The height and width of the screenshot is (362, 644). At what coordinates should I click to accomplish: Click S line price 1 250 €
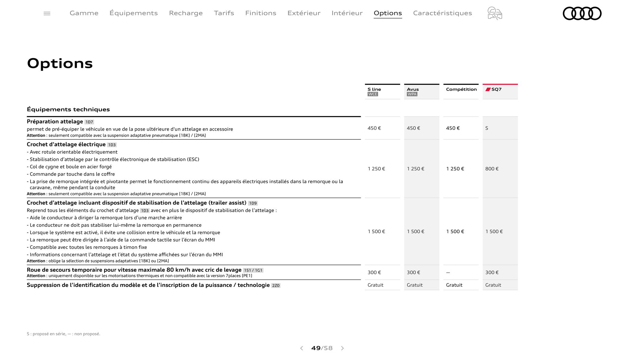(x=376, y=169)
